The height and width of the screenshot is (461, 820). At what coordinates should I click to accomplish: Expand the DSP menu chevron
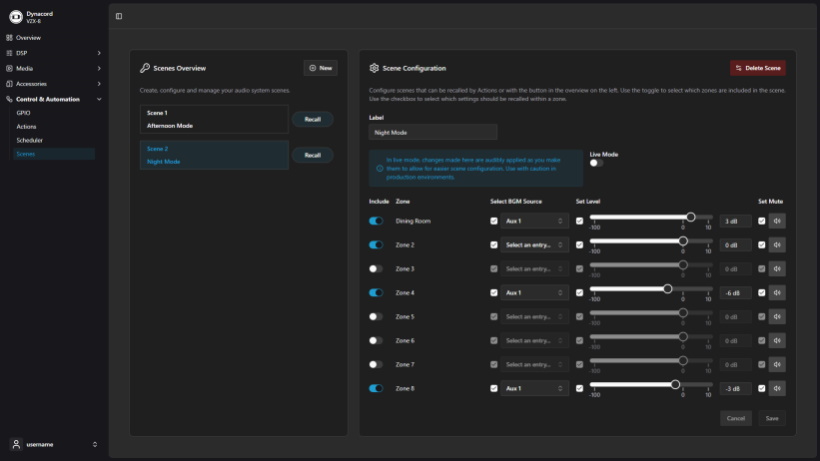tap(99, 53)
